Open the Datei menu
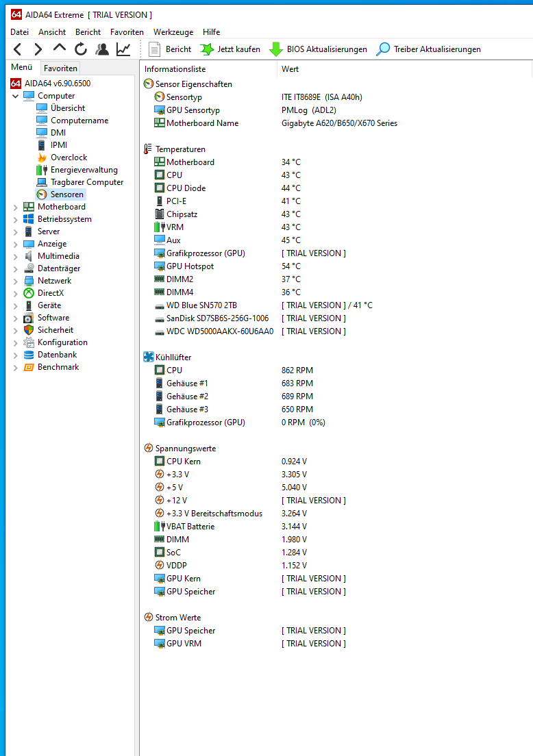The width and height of the screenshot is (533, 756). pyautogui.click(x=19, y=32)
